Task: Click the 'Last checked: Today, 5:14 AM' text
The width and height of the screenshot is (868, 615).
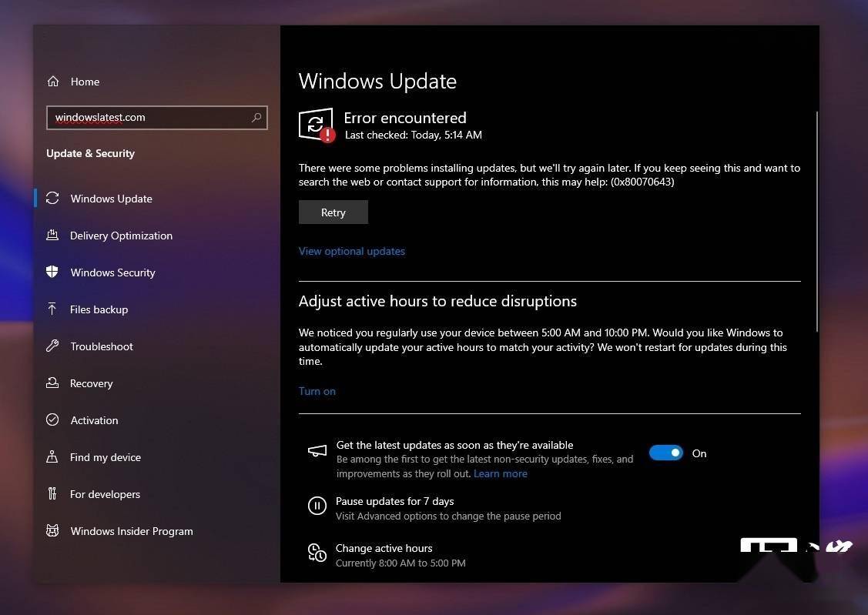Action: click(x=413, y=135)
